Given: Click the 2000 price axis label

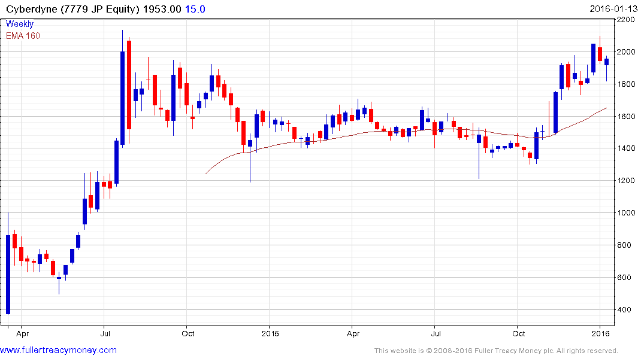Looking at the screenshot, I should click(626, 51).
